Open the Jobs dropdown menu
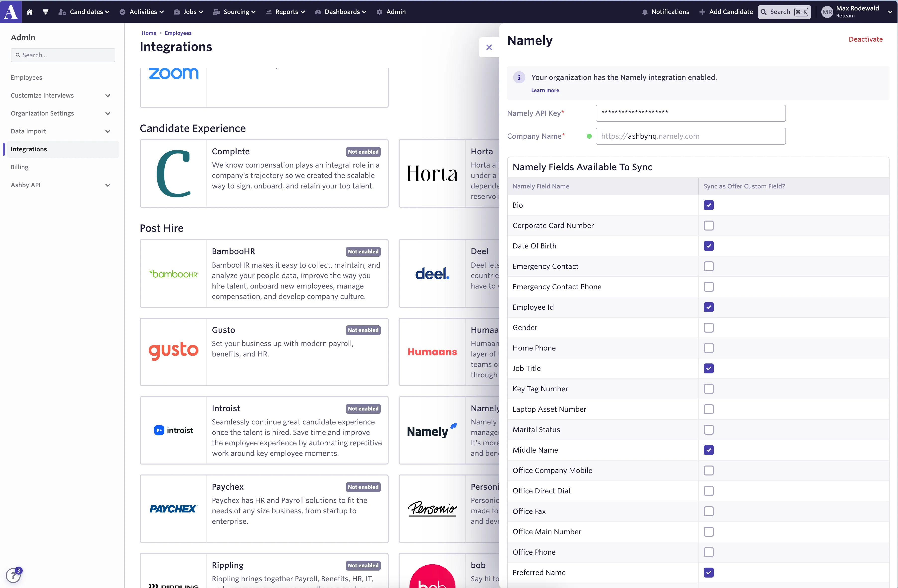Viewport: 898px width, 588px height. (x=188, y=12)
